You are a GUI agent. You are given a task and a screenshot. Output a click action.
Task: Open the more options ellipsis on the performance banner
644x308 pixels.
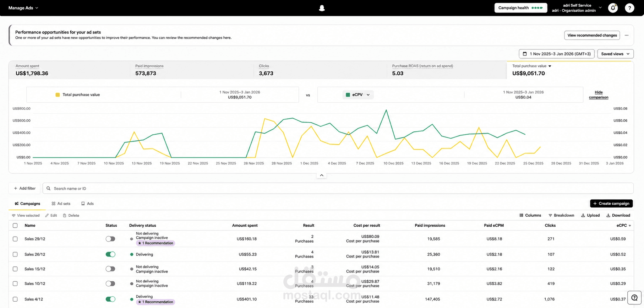coord(627,35)
